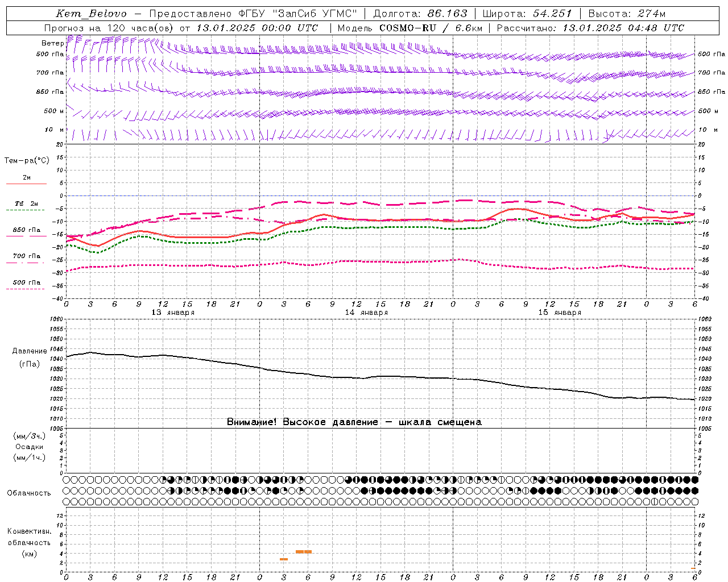
Task: Click 'Рассчитано: 13.01.2025 04:48 UTC' timestamp
Action: (590, 28)
